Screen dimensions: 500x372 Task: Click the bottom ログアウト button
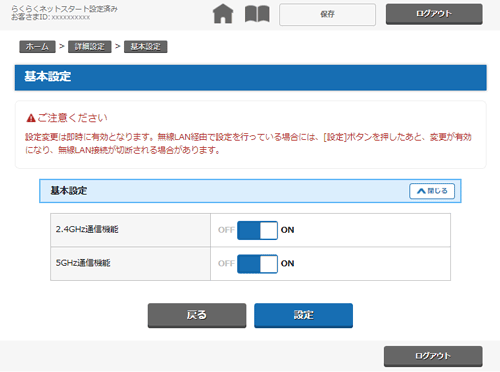pyautogui.click(x=433, y=356)
